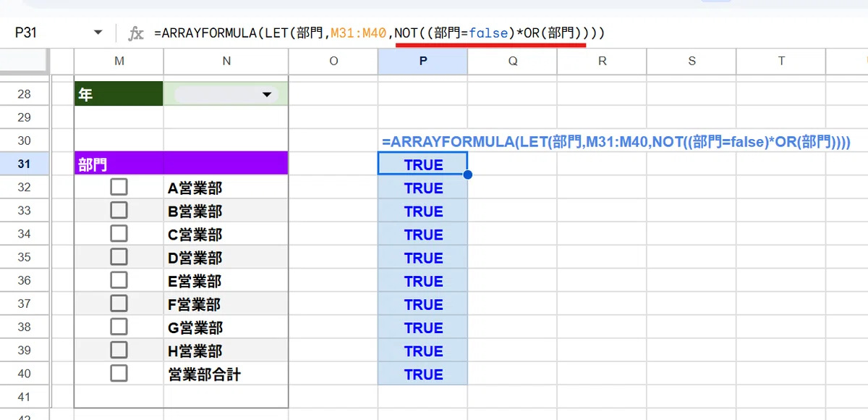868x420 pixels.
Task: Click the C営業部 cell
Action: click(x=226, y=234)
